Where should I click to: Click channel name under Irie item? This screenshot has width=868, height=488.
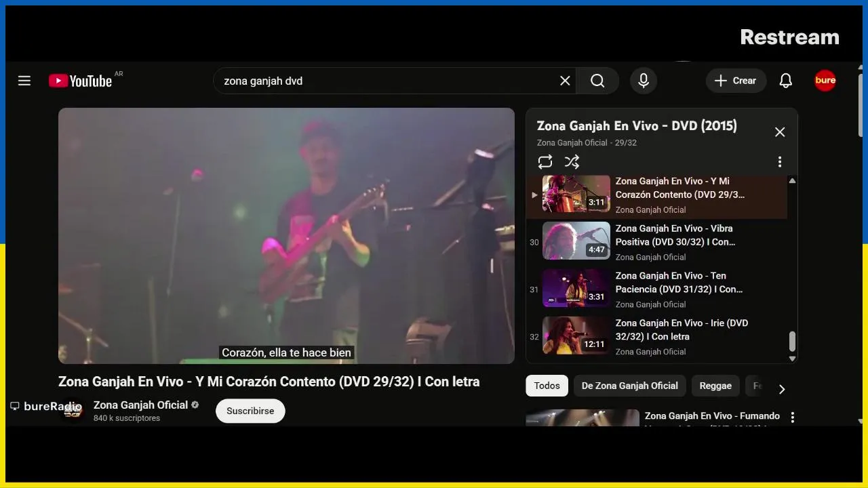[x=650, y=352]
